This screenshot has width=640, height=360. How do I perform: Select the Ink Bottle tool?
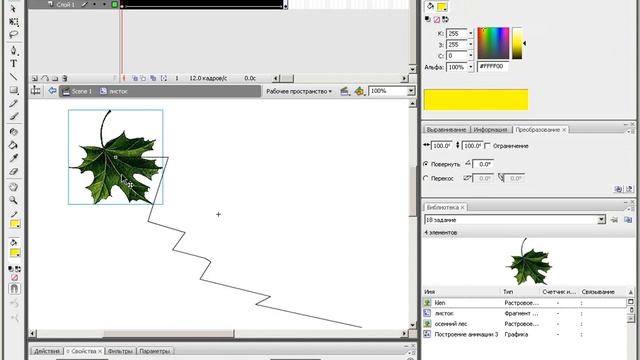click(13, 132)
